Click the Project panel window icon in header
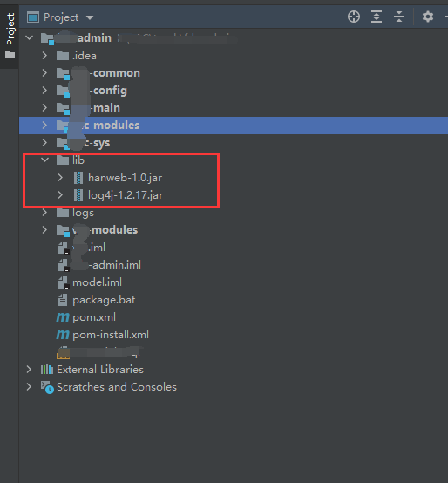Viewport: 448px width, 483px height. tap(32, 17)
